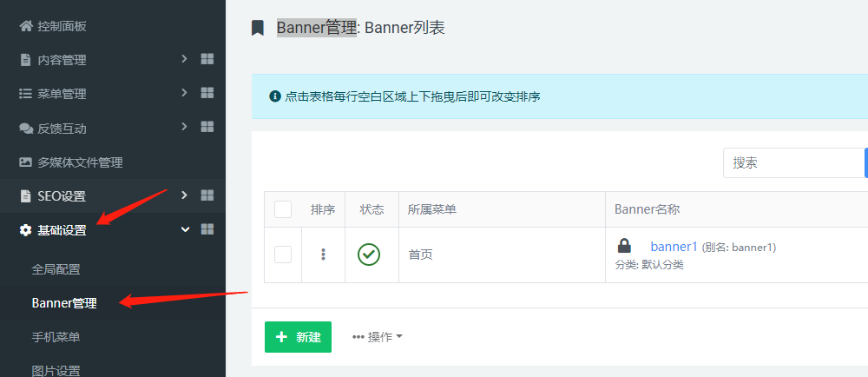
Task: Collapse the 基础设置 menu chevron
Action: click(x=184, y=229)
